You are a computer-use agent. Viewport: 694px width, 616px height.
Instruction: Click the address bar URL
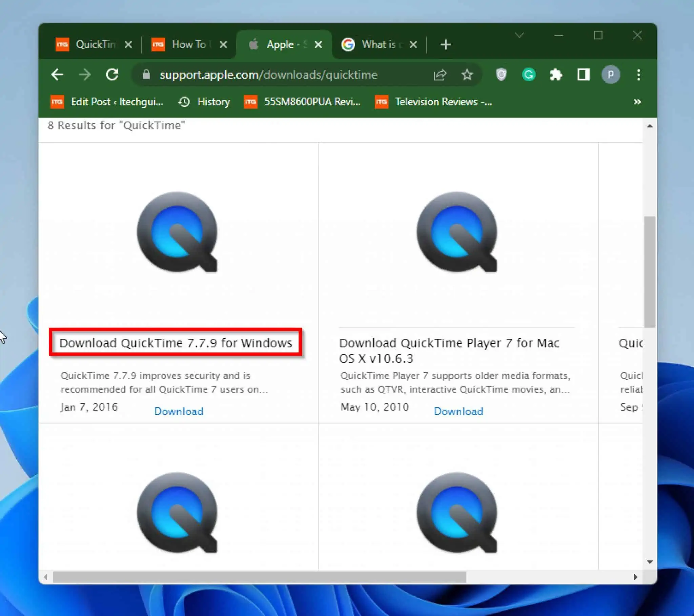pos(268,74)
